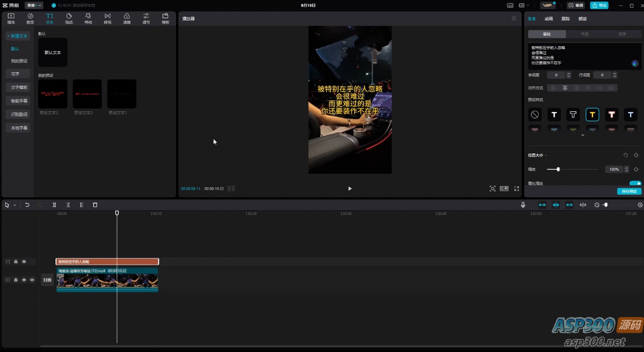Image resolution: width=644 pixels, height=352 pixels.
Task: Open the 滤镜 filters panel
Action: point(126,18)
